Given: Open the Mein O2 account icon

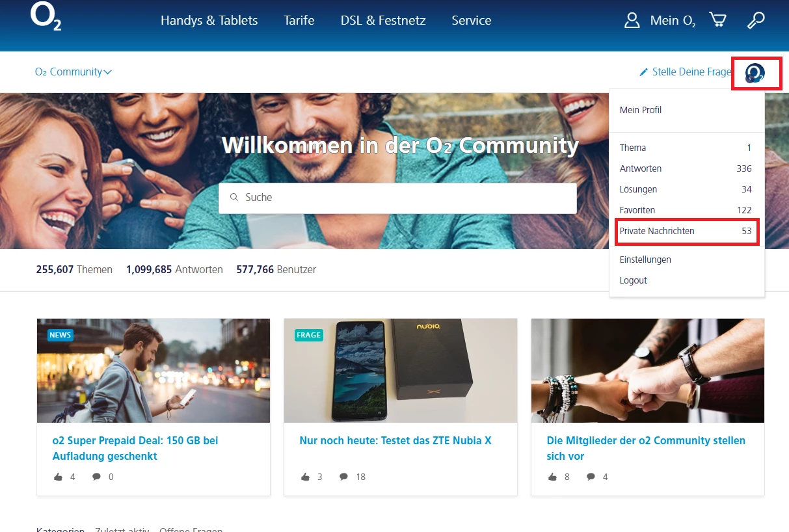Looking at the screenshot, I should (x=632, y=20).
